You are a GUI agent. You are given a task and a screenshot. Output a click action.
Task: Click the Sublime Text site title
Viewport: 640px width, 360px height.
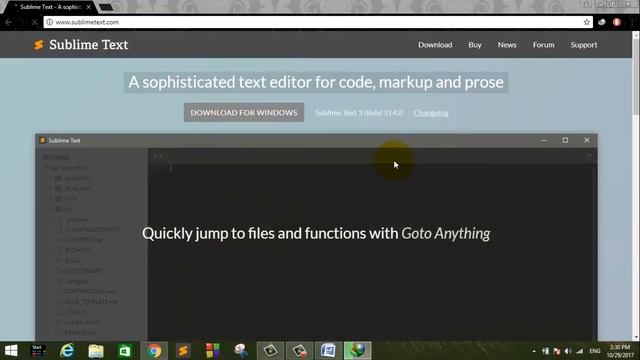(x=89, y=45)
